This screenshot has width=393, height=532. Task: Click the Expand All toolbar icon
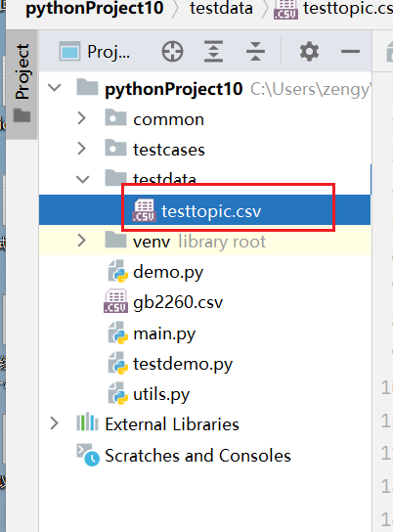[214, 52]
